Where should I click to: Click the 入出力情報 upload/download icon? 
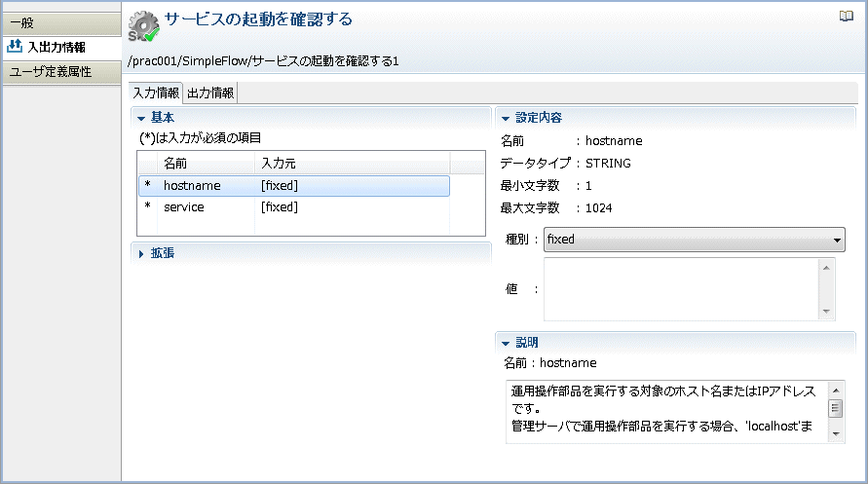coord(15,47)
